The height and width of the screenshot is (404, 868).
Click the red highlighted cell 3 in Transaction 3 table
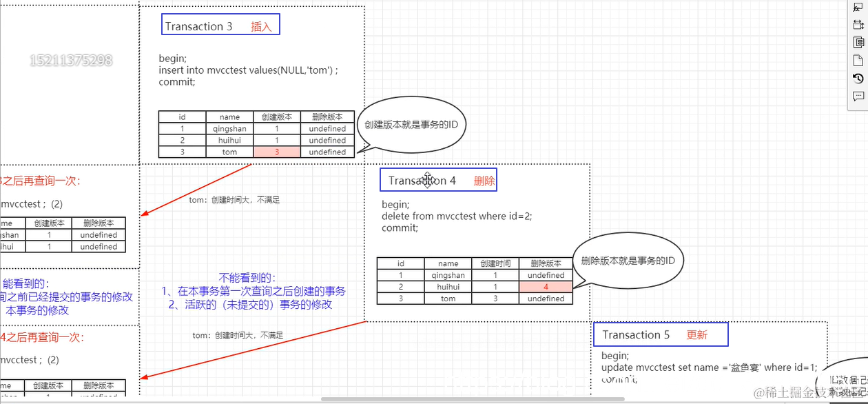[x=276, y=152]
